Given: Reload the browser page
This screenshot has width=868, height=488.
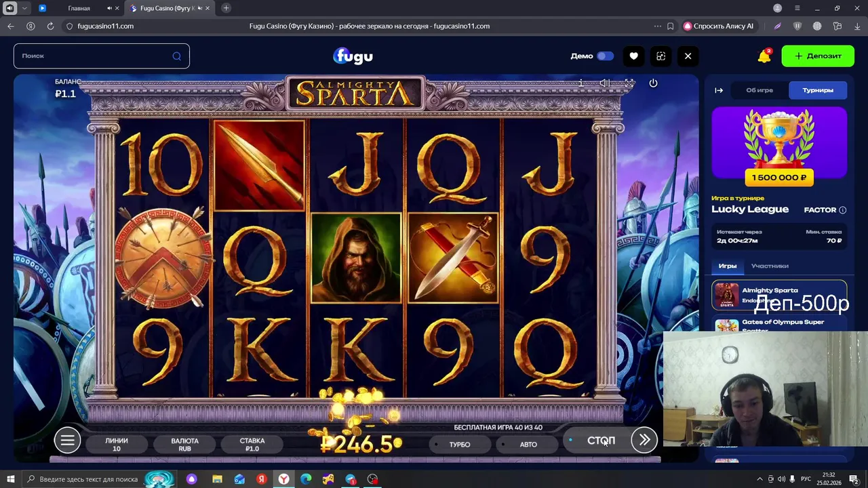Looking at the screenshot, I should (x=50, y=26).
